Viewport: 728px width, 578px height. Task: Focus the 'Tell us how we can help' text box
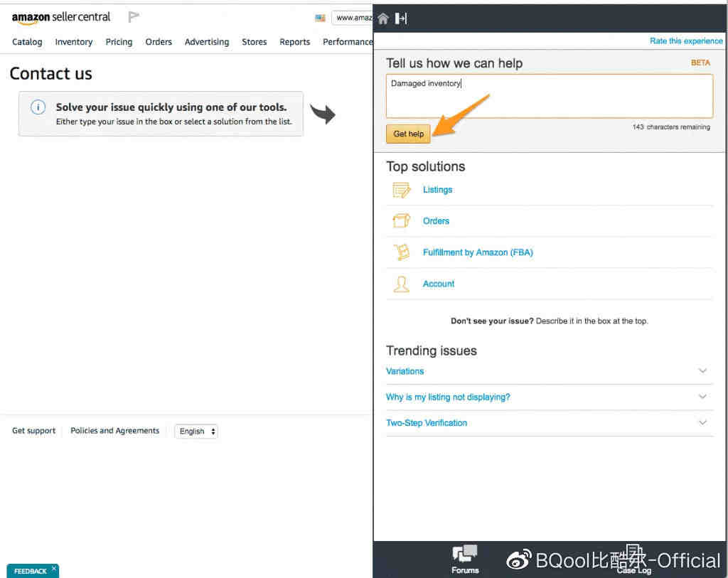click(x=550, y=96)
